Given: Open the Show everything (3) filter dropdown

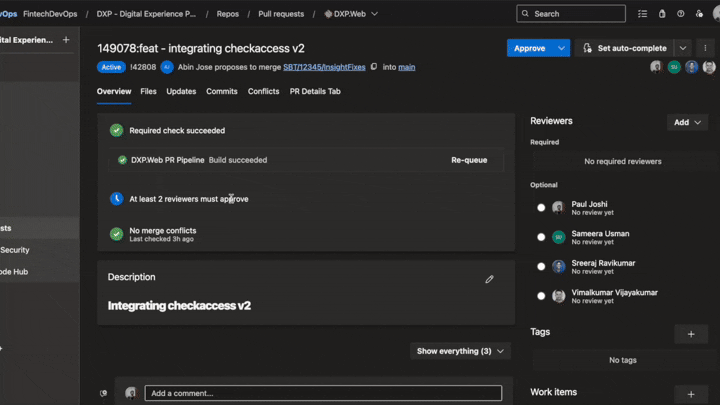Looking at the screenshot, I should [x=460, y=351].
